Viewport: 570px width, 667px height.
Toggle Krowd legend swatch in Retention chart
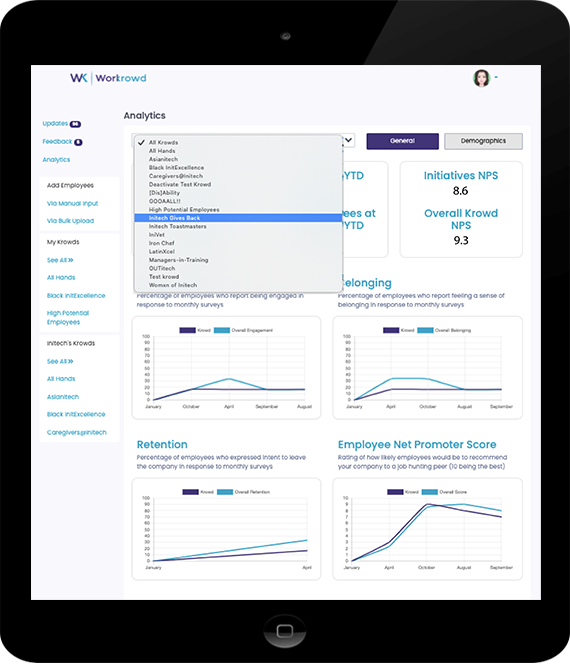click(191, 492)
